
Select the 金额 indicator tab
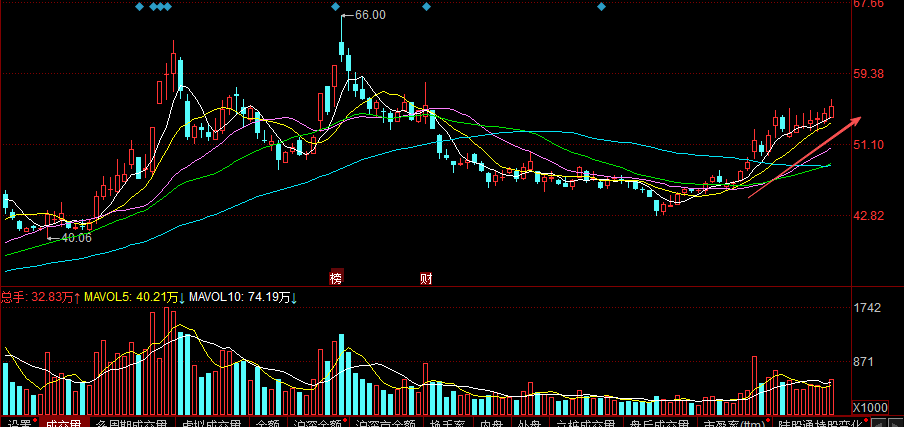[x=268, y=423]
